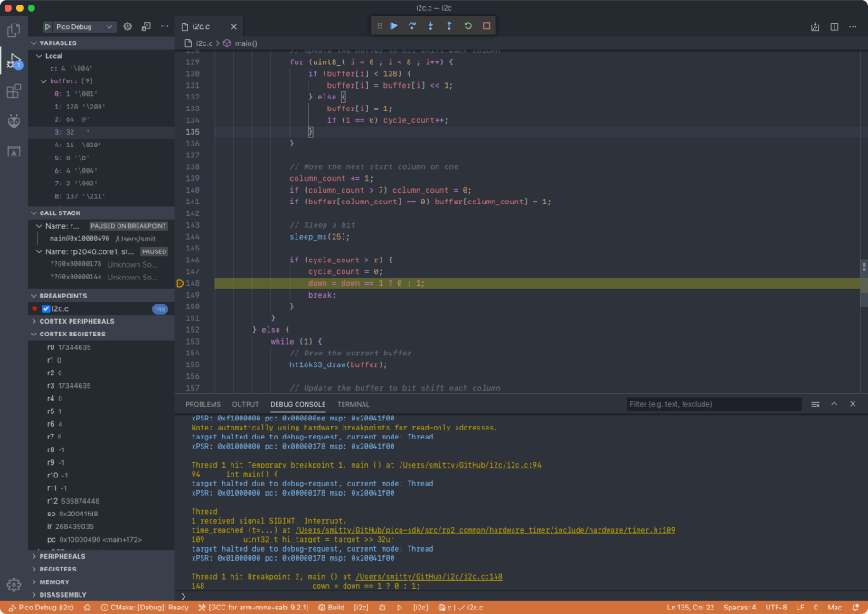
Task: Switch to the Problems panel tab
Action: click(x=203, y=404)
